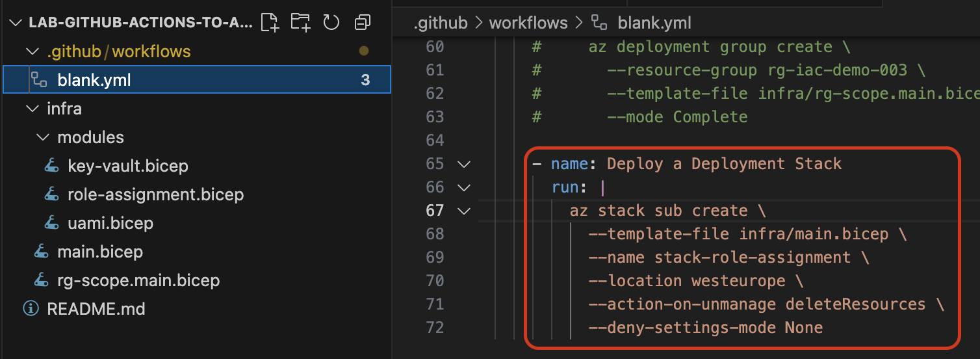
Task: Collapse the modules folder chevron
Action: [42, 137]
